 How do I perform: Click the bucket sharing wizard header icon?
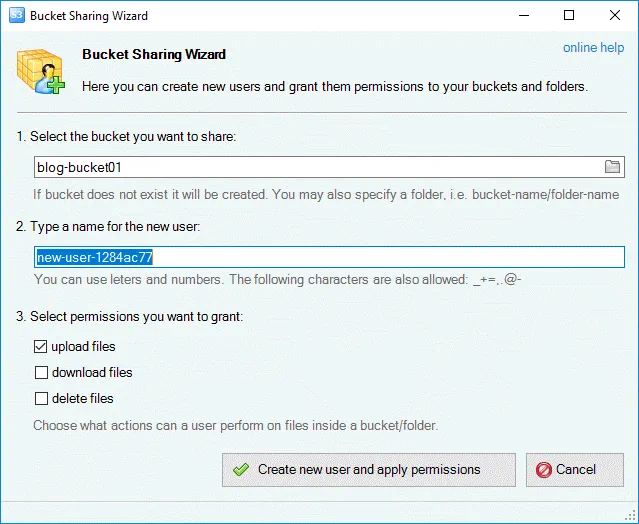click(40, 70)
